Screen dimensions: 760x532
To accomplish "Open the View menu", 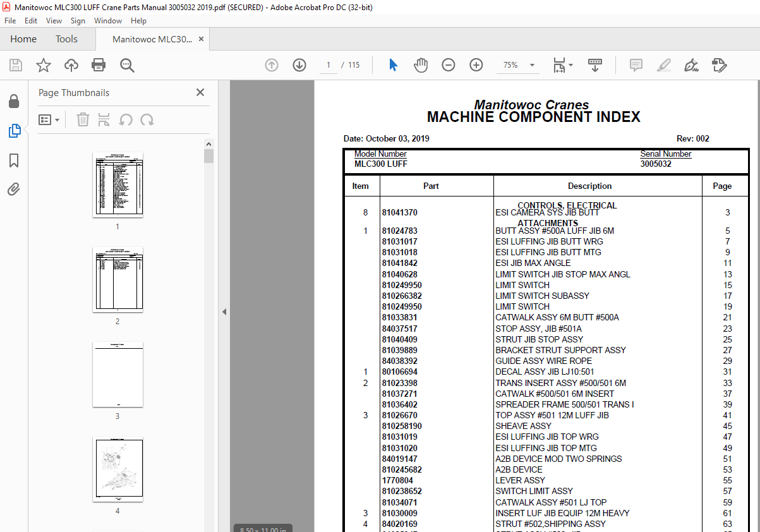I will pyautogui.click(x=54, y=21).
